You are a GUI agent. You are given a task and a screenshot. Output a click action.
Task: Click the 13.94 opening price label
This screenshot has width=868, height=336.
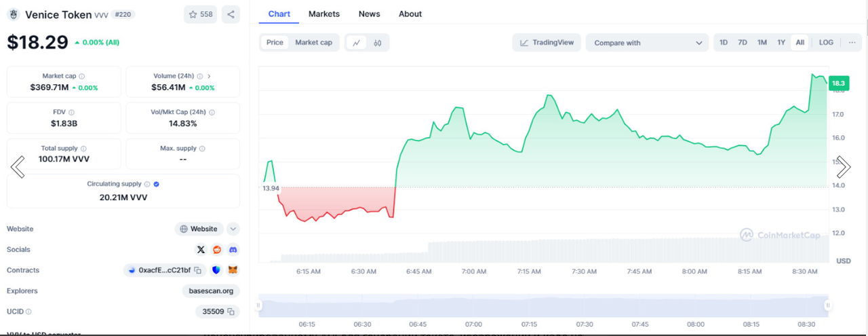tap(271, 188)
